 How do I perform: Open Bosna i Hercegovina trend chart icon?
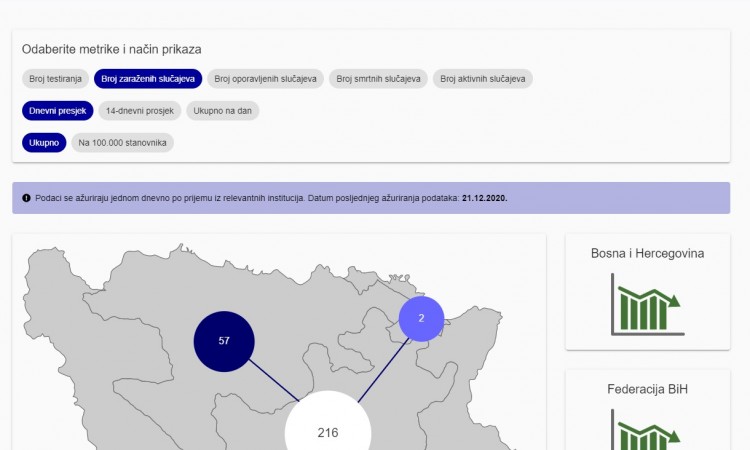(646, 304)
